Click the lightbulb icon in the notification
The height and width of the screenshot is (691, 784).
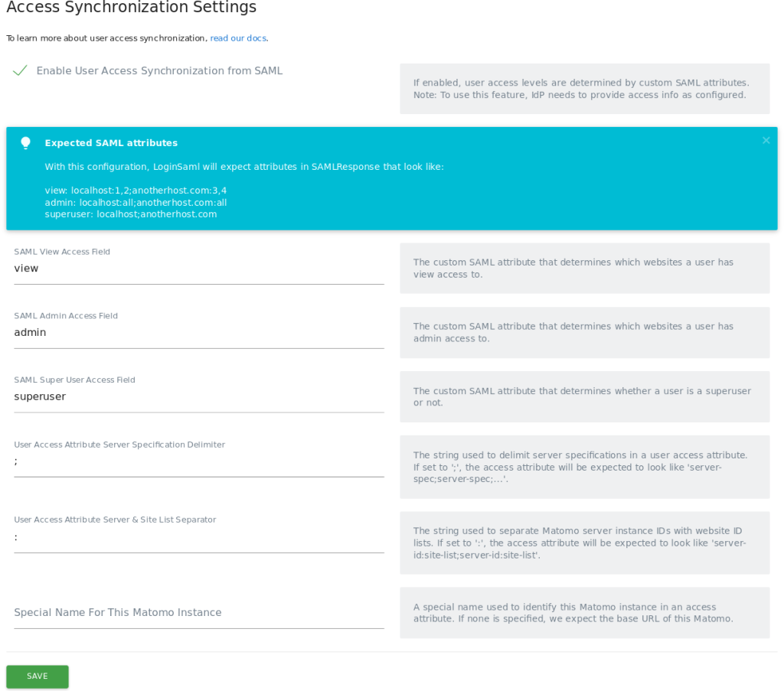(x=25, y=143)
